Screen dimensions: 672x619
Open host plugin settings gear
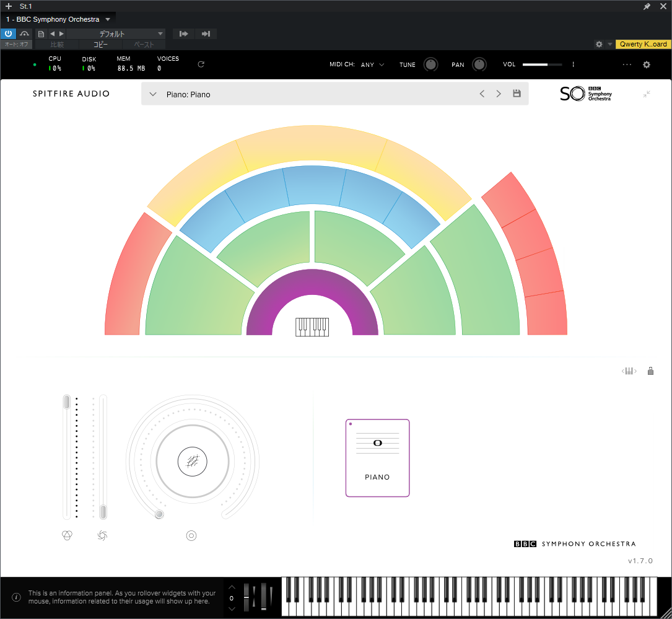[x=599, y=44]
